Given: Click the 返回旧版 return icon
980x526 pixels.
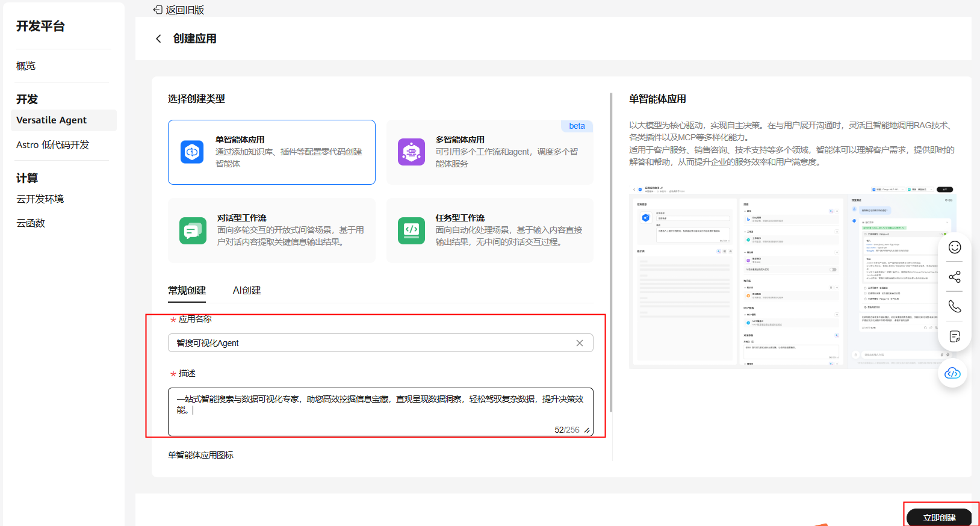Looking at the screenshot, I should [x=158, y=10].
